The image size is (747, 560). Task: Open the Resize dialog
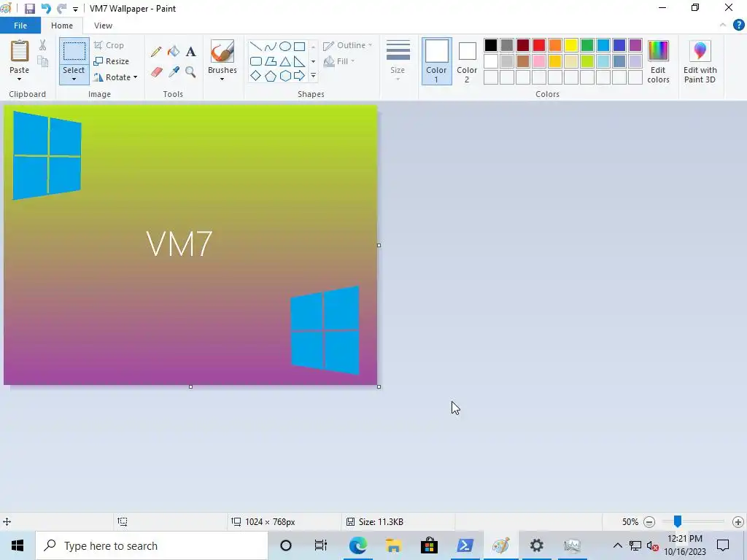(x=112, y=61)
